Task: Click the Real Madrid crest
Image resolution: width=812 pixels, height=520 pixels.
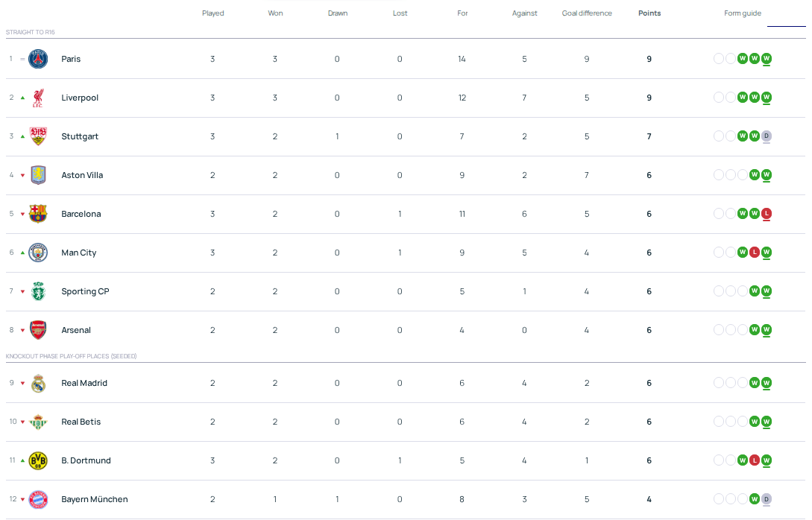Action: point(38,384)
